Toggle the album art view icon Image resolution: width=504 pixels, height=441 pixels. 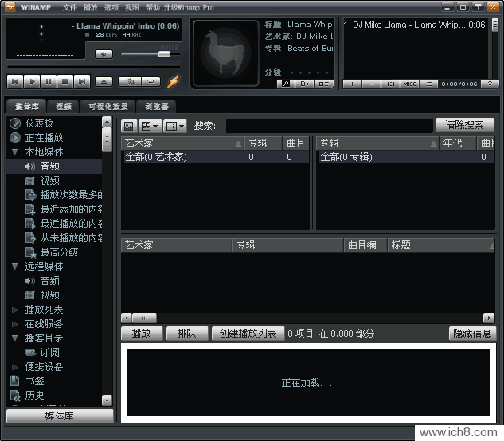tap(129, 126)
